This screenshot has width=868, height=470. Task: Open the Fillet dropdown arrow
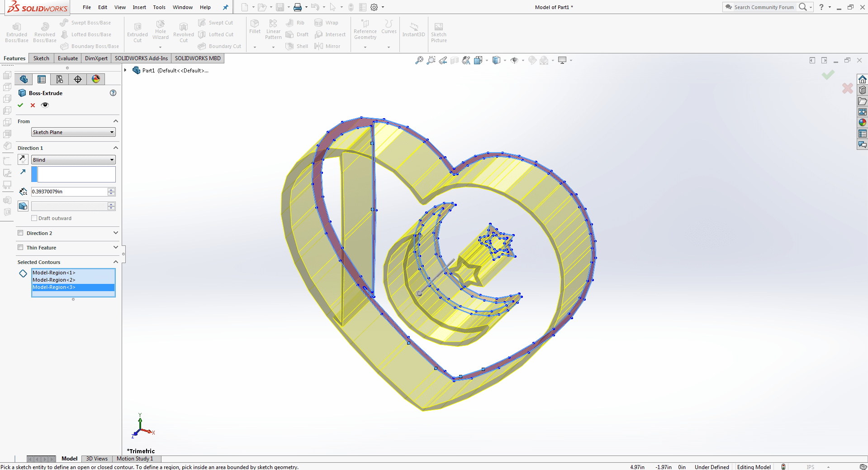click(255, 47)
